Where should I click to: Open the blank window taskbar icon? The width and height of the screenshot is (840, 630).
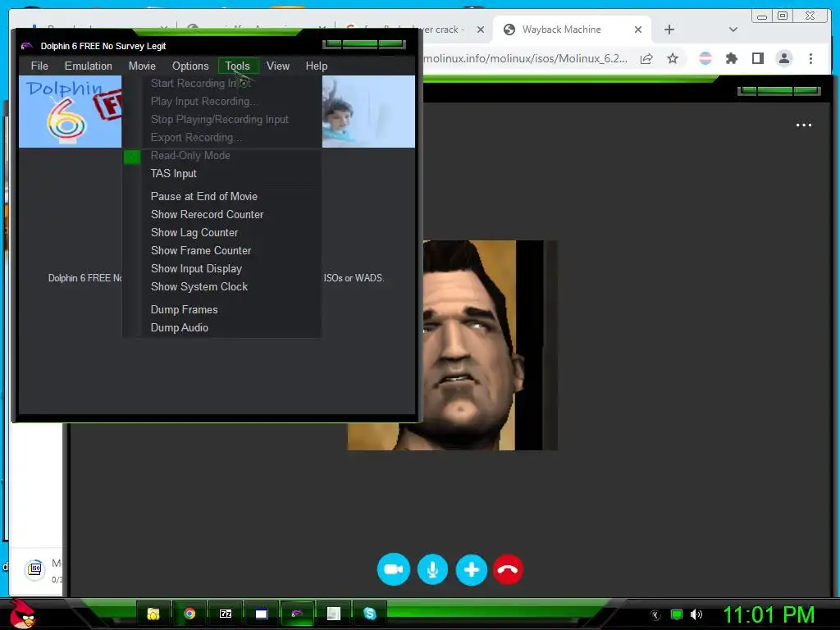click(262, 614)
